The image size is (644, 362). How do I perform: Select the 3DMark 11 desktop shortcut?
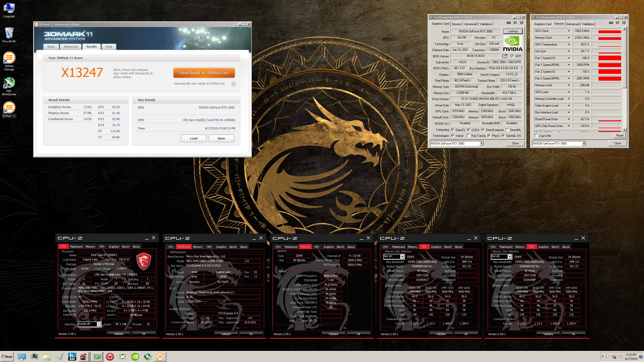point(9,110)
